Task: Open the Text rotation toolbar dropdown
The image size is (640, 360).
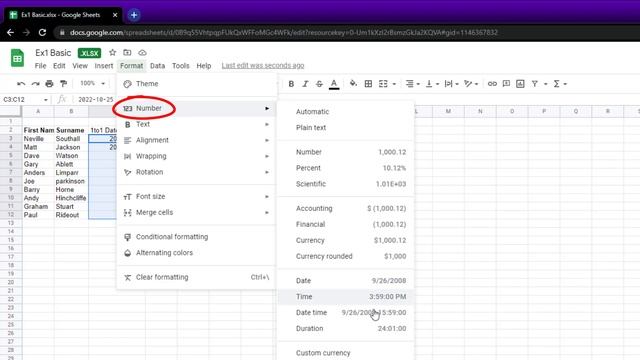Action: pos(471,84)
